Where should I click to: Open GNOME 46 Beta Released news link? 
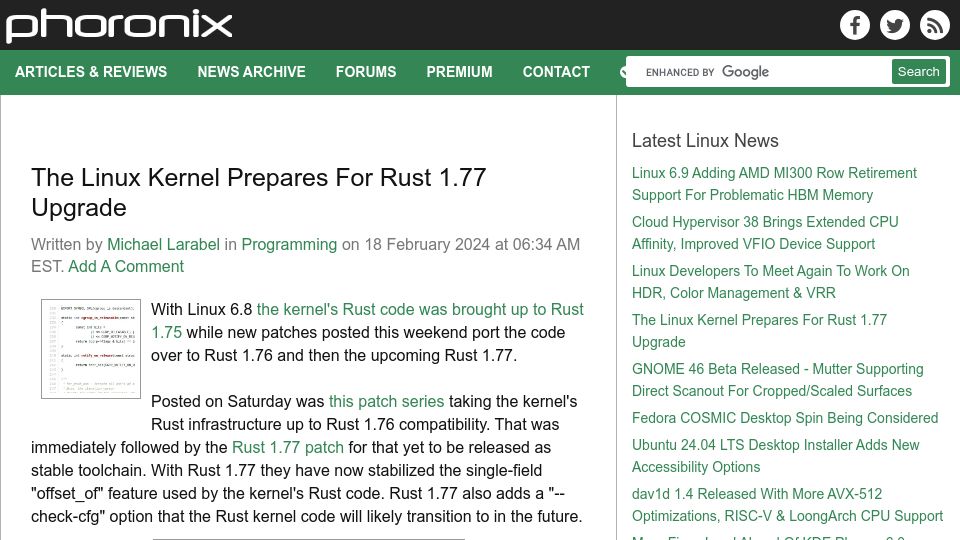pos(778,380)
